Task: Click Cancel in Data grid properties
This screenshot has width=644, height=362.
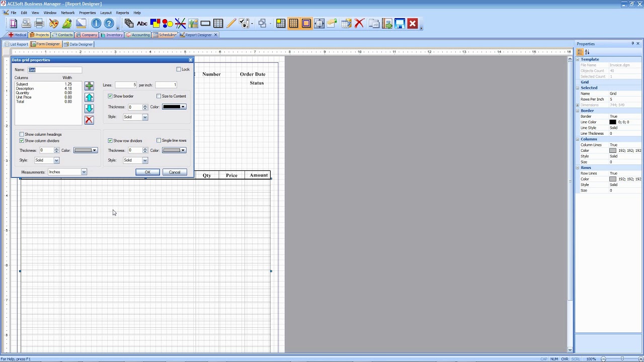Action: [x=175, y=172]
